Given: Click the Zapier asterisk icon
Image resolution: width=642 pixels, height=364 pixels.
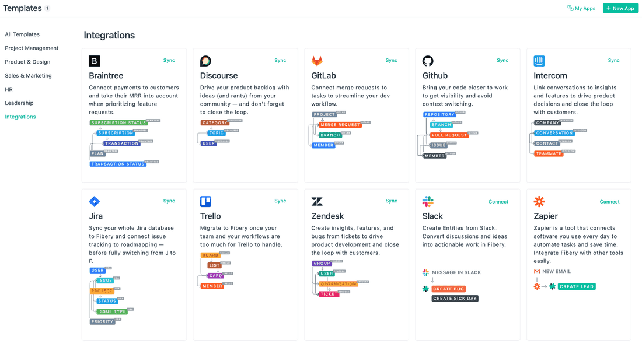Looking at the screenshot, I should (x=539, y=201).
